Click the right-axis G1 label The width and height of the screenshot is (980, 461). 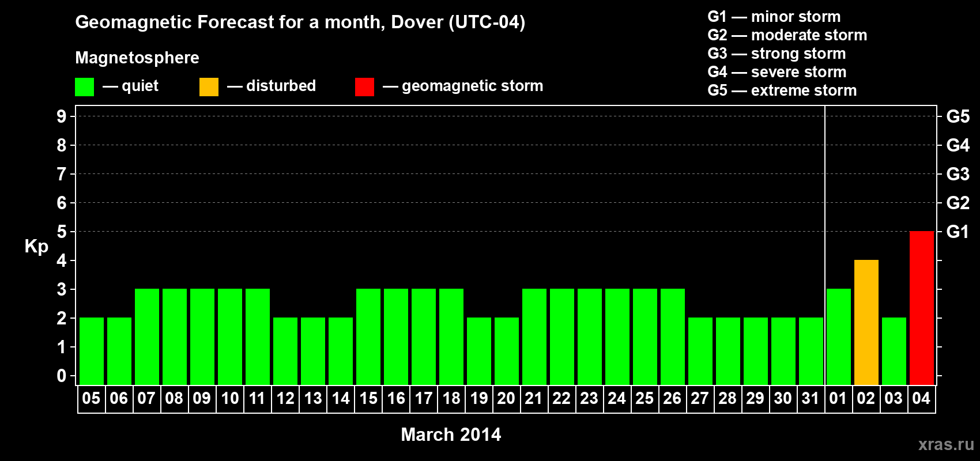958,232
